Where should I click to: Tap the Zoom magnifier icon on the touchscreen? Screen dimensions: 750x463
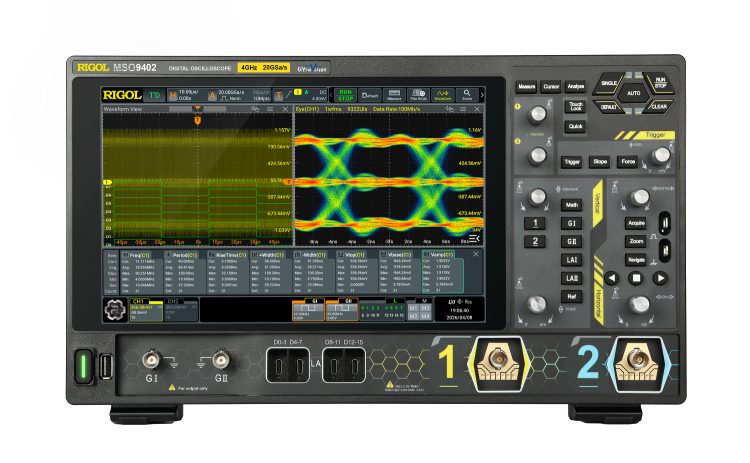tap(467, 95)
